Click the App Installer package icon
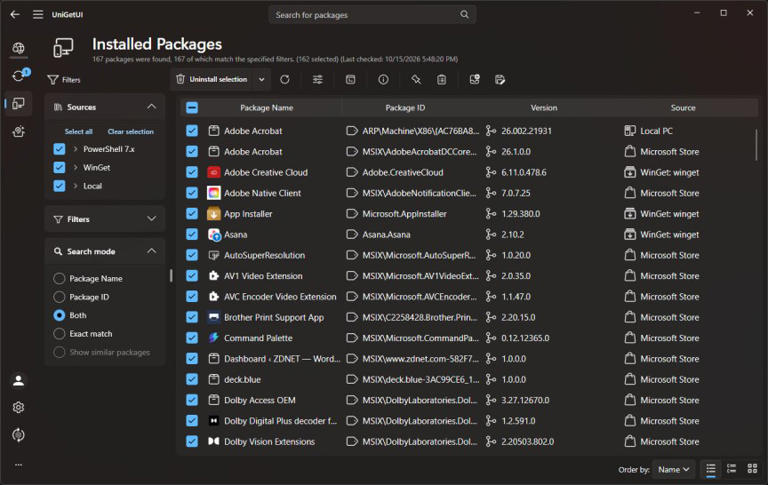 tap(214, 214)
